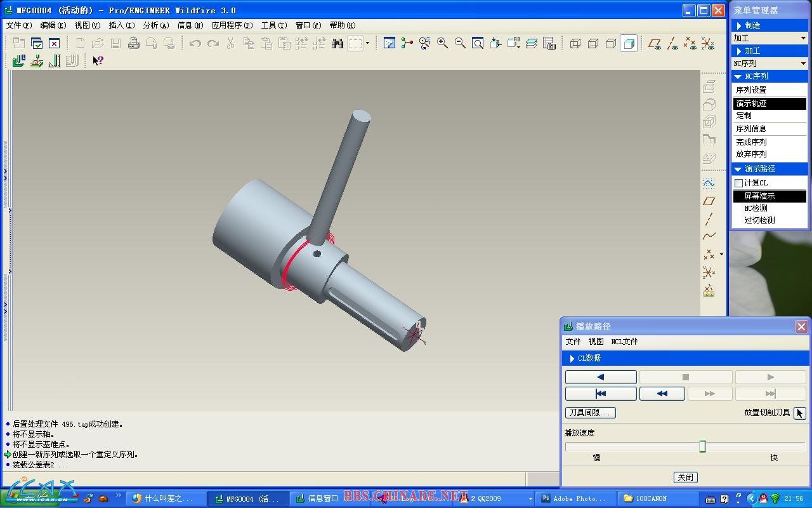Click the zoom out magnifier icon
The image size is (812, 508).
pyautogui.click(x=460, y=43)
